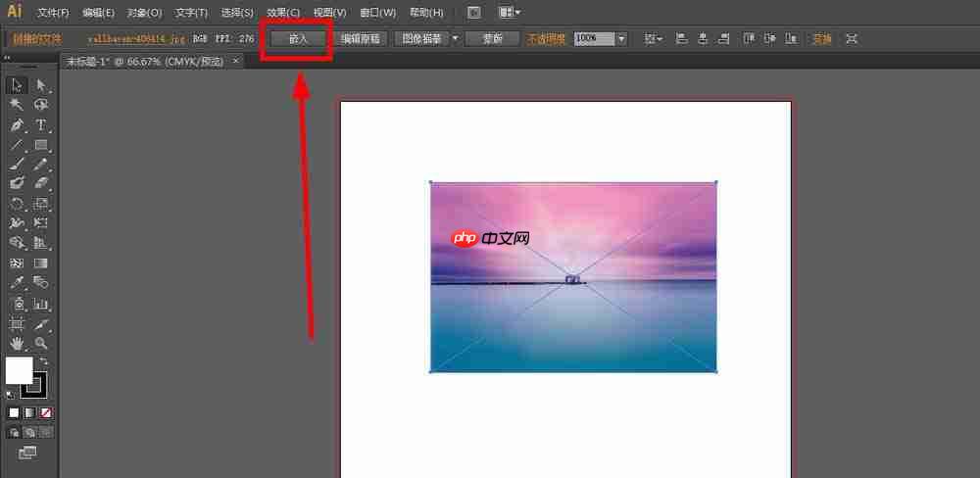Screen dimensions: 980x478
Task: Set paint mode to None (red slash)
Action: [x=46, y=413]
